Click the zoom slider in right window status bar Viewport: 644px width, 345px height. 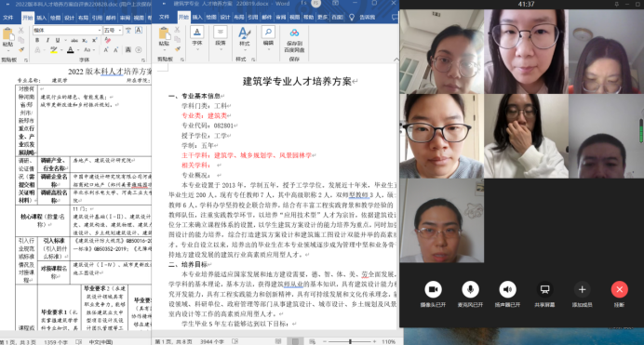[350, 341]
